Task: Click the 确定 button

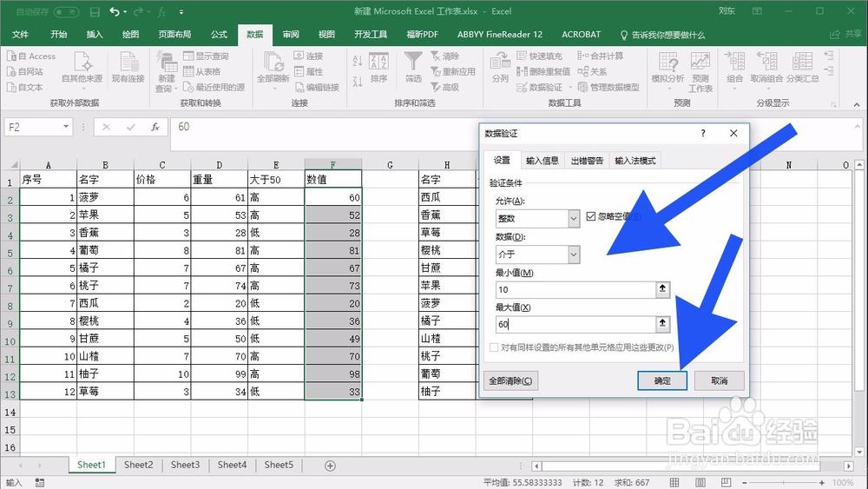Action: 662,380
